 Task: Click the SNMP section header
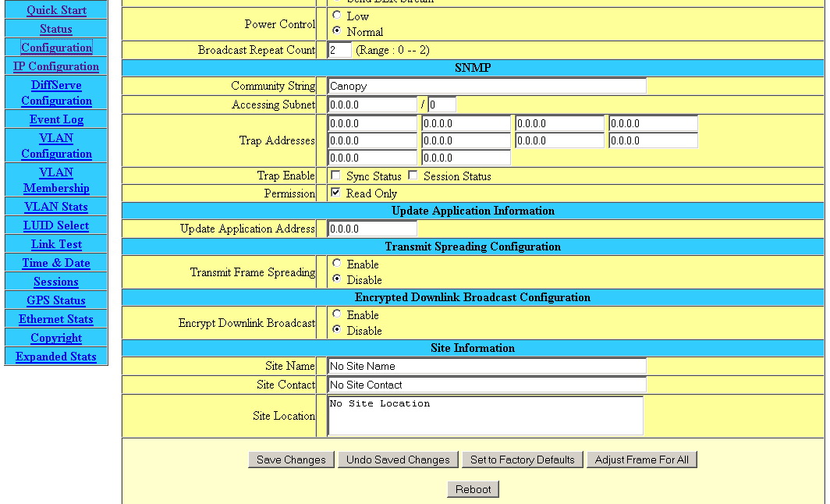click(473, 68)
